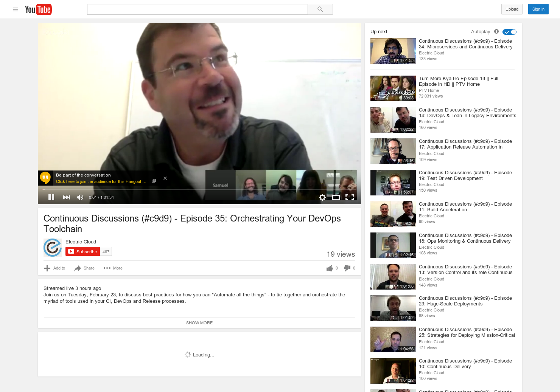Like the video with thumbs up
The width and height of the screenshot is (560, 392).
329,268
